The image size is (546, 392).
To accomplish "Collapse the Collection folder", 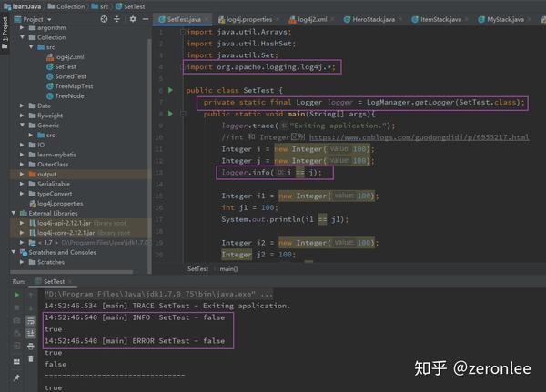I will 22,37.
